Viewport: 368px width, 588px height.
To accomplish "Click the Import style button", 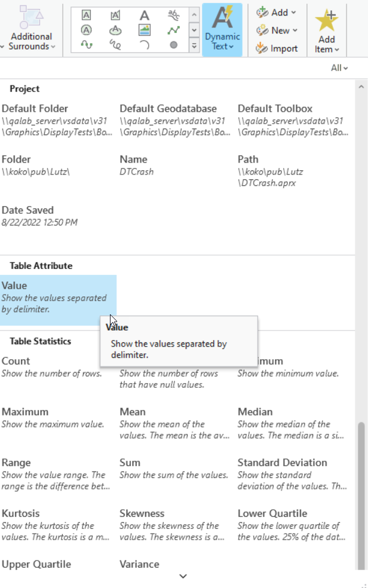I will 278,48.
